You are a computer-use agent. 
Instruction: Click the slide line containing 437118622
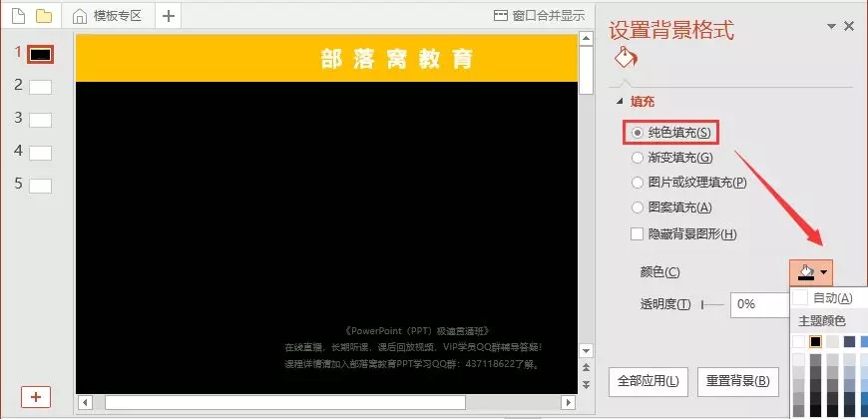point(412,365)
